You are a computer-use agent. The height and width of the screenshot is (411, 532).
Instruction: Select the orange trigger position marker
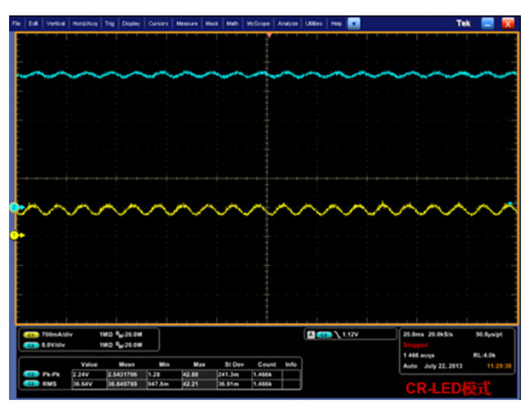269,34
